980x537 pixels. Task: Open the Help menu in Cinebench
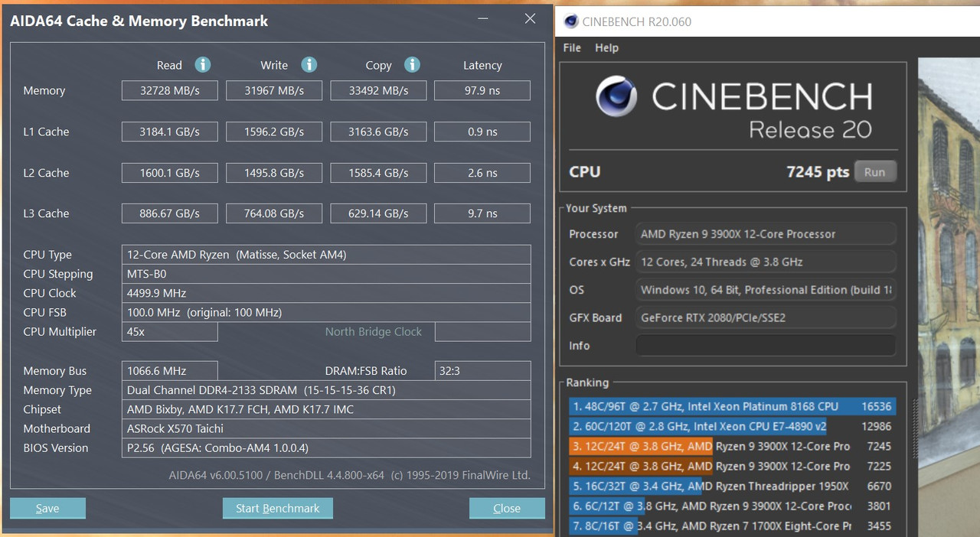pos(606,47)
